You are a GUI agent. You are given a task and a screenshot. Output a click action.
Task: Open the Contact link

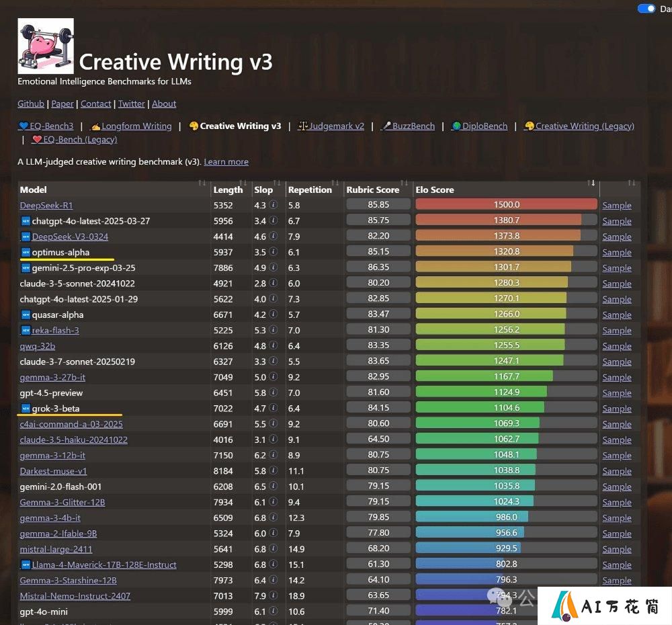pyautogui.click(x=96, y=103)
